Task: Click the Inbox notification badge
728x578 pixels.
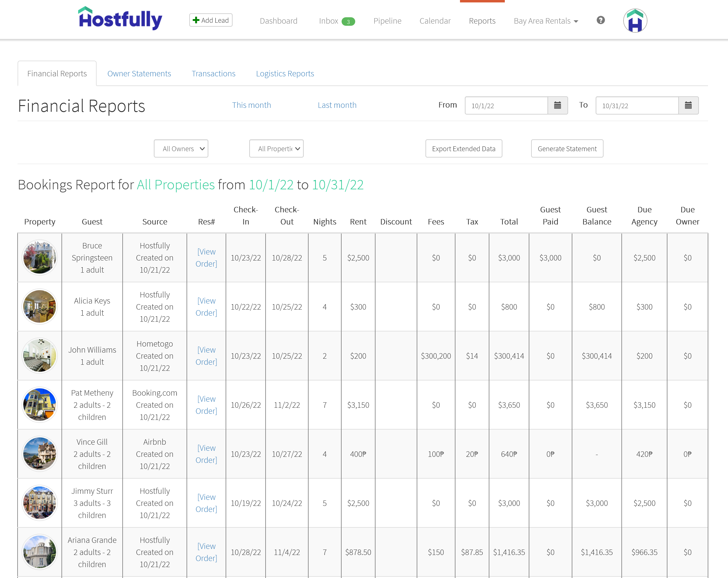Action: point(348,22)
